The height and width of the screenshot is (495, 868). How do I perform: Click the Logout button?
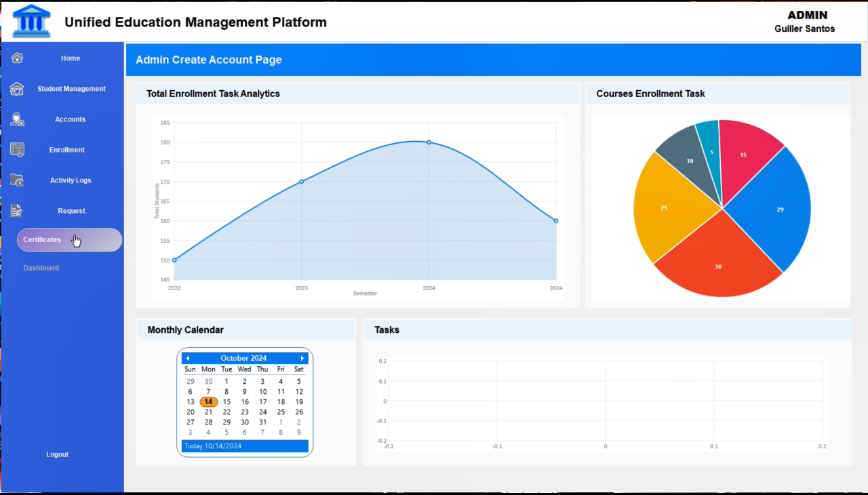[58, 454]
